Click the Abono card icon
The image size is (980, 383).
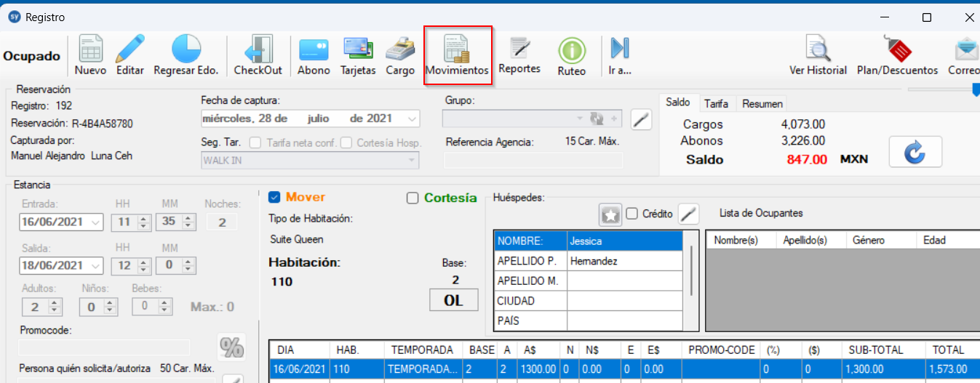(x=314, y=49)
